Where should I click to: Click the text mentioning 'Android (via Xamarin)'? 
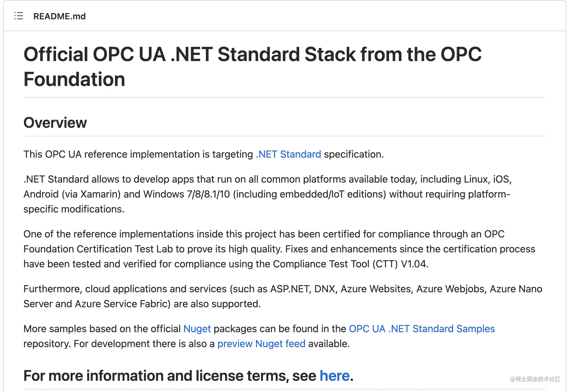[x=72, y=194]
